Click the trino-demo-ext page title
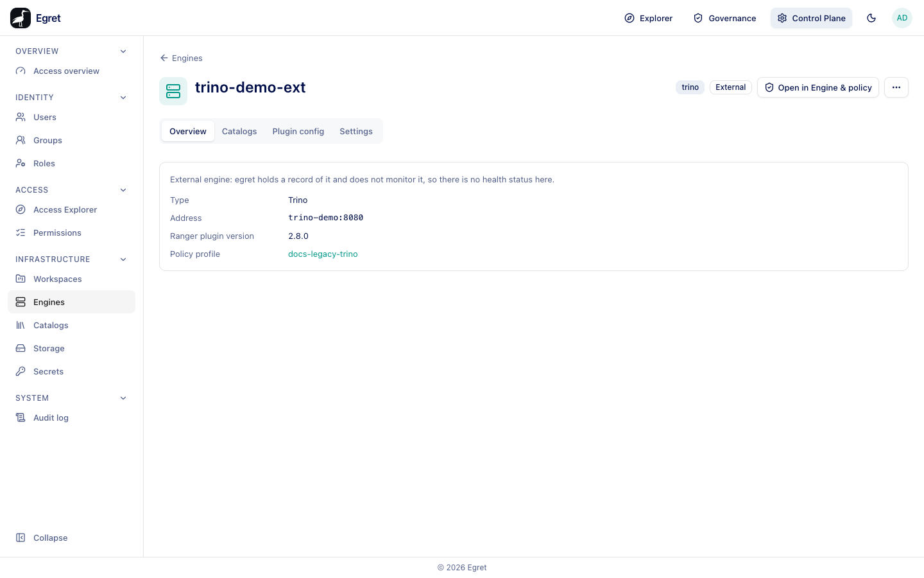The height and width of the screenshot is (578, 924). (250, 87)
